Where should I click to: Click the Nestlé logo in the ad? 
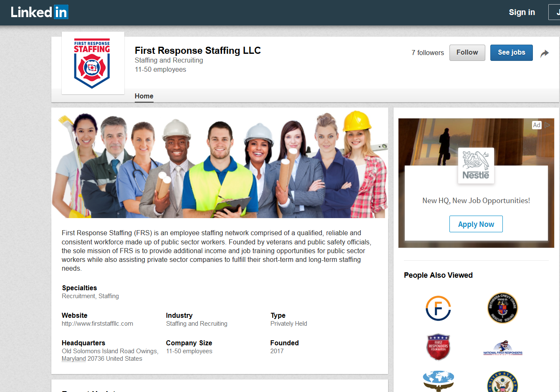[476, 166]
